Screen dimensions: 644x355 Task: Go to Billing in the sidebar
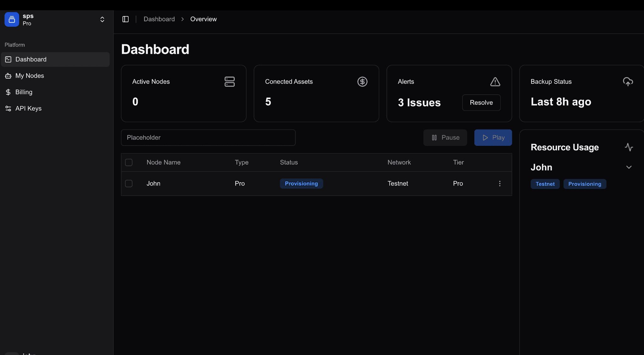click(x=24, y=92)
